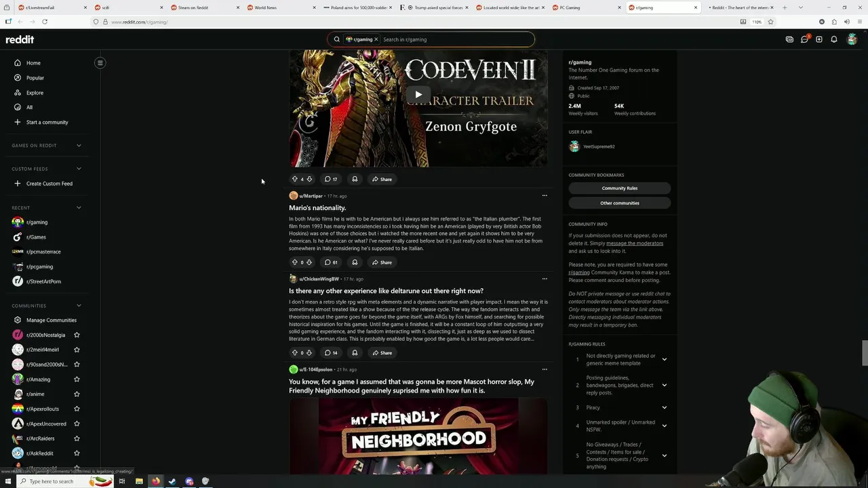Open the Community Rules bookmark button

point(620,188)
